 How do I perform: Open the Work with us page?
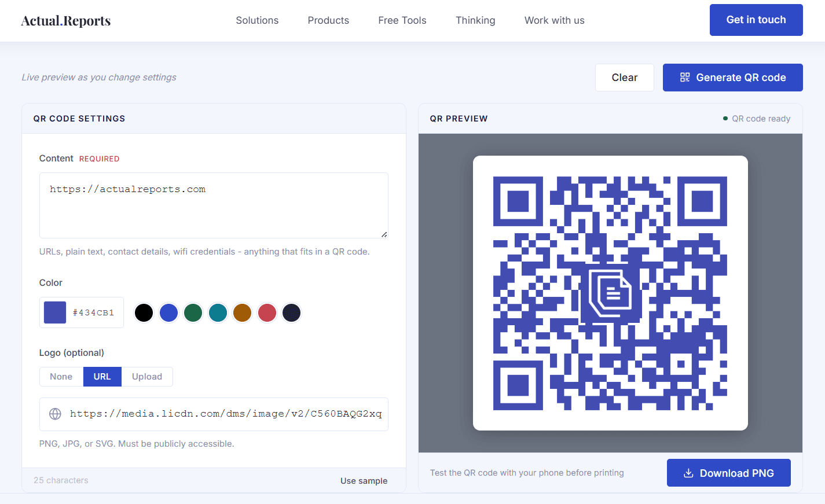[555, 20]
